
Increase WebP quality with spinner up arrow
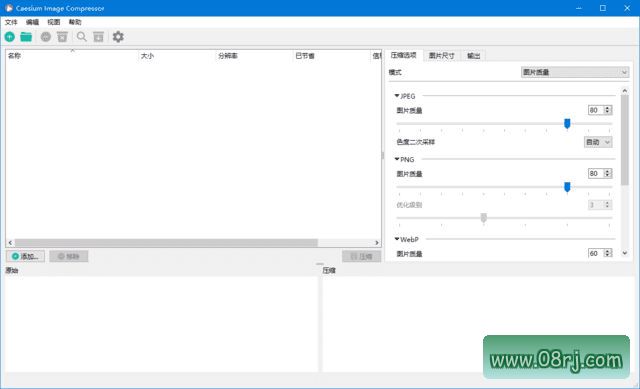click(607, 251)
